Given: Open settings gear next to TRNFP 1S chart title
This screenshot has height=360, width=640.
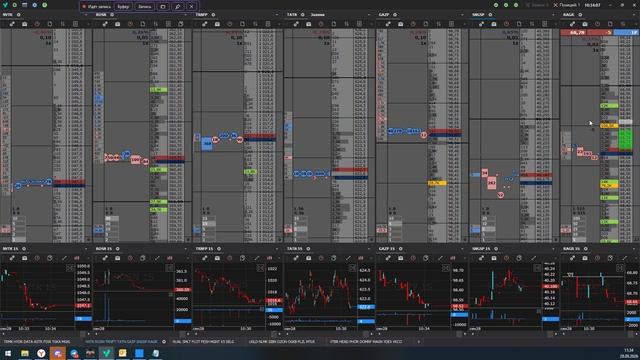Looking at the screenshot, I should point(219,249).
